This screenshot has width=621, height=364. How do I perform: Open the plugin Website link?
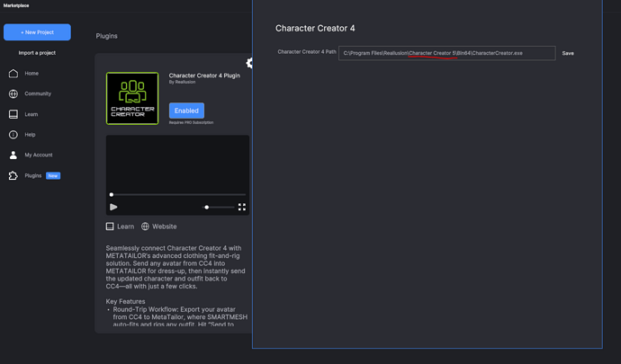[x=158, y=226]
